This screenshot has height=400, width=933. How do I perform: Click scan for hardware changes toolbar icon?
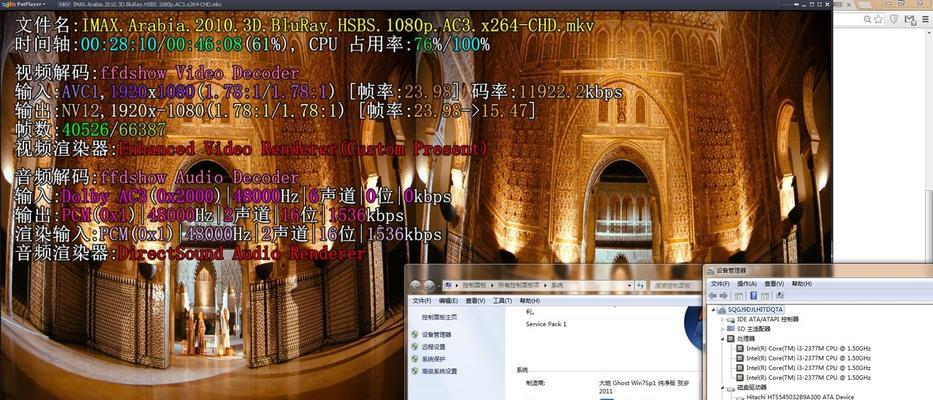click(x=780, y=296)
